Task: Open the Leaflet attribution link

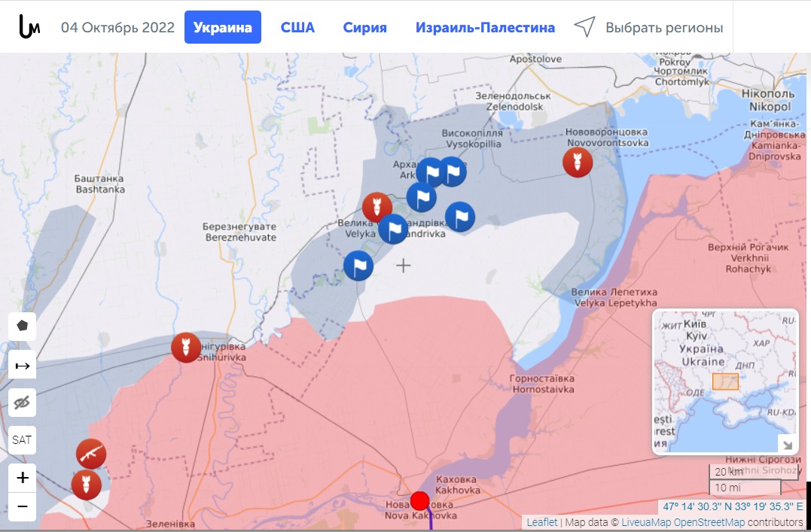Action: pyautogui.click(x=541, y=522)
